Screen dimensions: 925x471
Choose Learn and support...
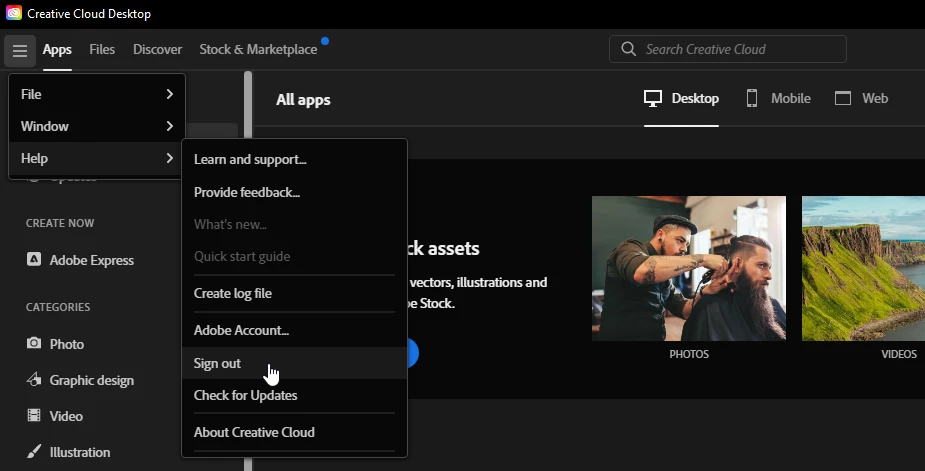(294, 159)
